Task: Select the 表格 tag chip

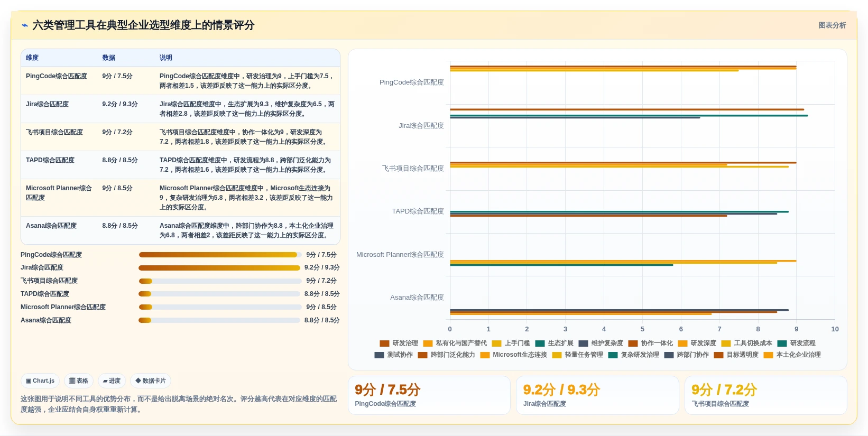Action: (79, 381)
